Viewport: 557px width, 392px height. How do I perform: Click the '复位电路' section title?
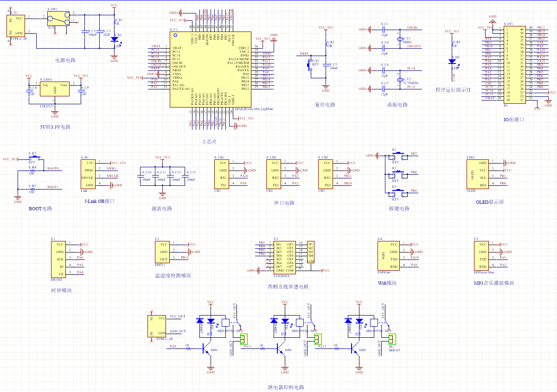(x=325, y=105)
